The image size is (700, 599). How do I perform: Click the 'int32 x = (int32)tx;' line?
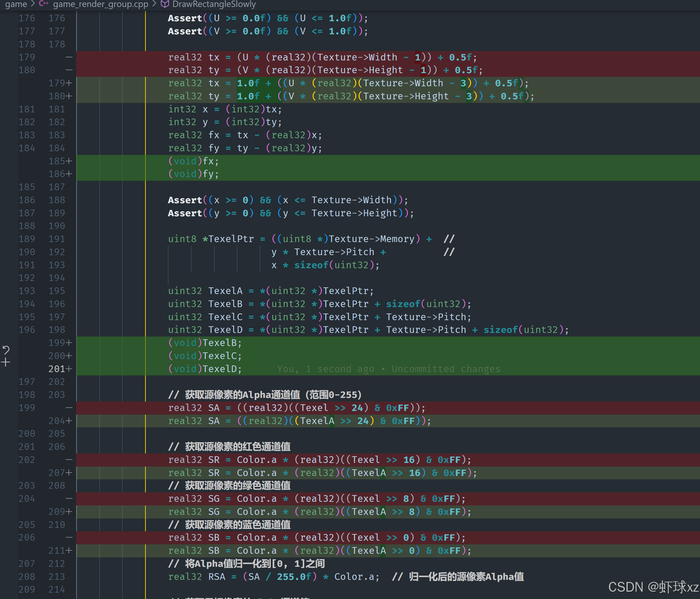(x=225, y=109)
